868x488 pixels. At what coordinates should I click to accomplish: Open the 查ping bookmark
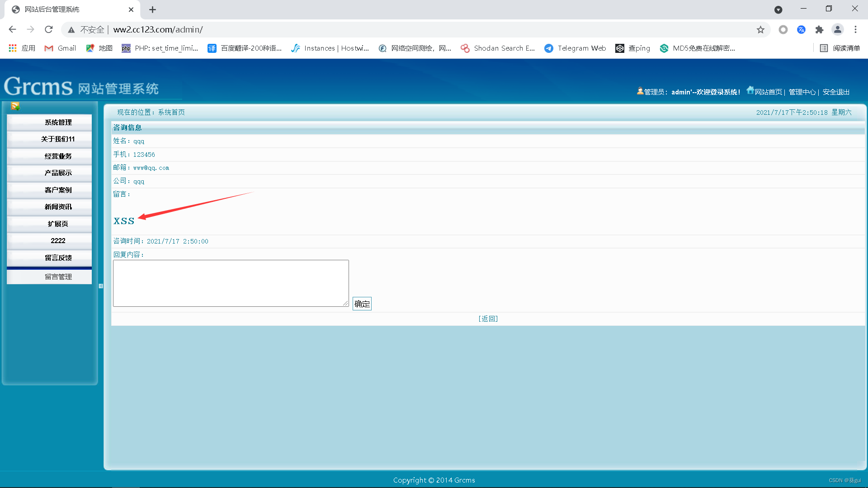632,48
